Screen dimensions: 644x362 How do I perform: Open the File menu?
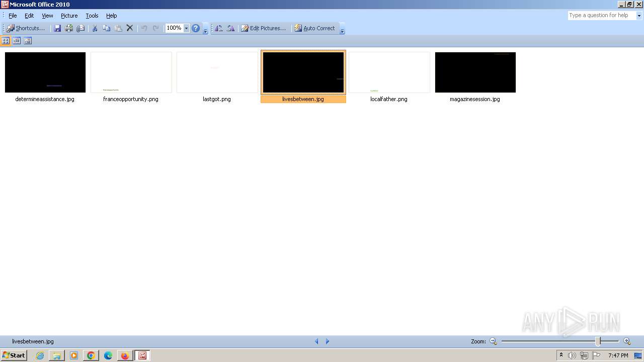tap(13, 16)
